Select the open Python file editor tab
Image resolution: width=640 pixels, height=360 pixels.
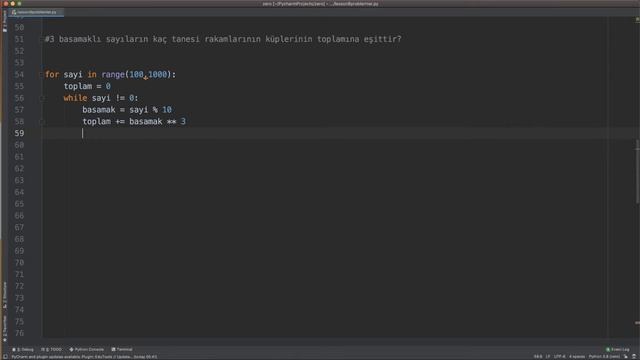pos(36,12)
